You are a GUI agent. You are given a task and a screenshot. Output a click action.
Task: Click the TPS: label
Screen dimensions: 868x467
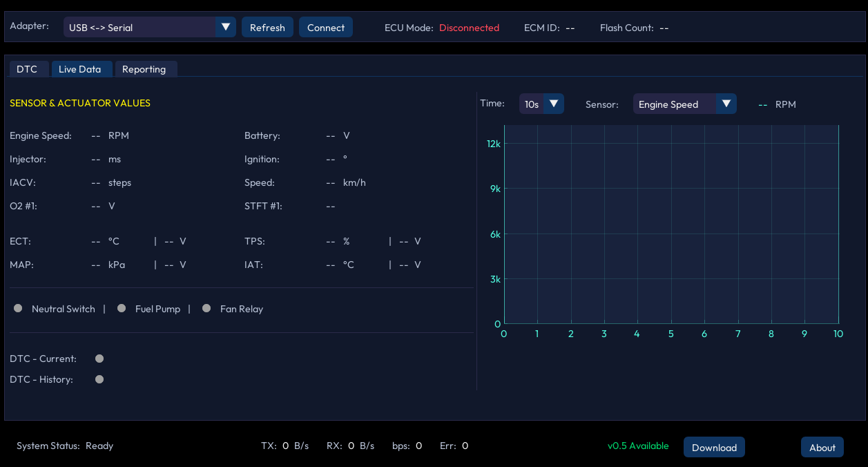click(x=255, y=241)
